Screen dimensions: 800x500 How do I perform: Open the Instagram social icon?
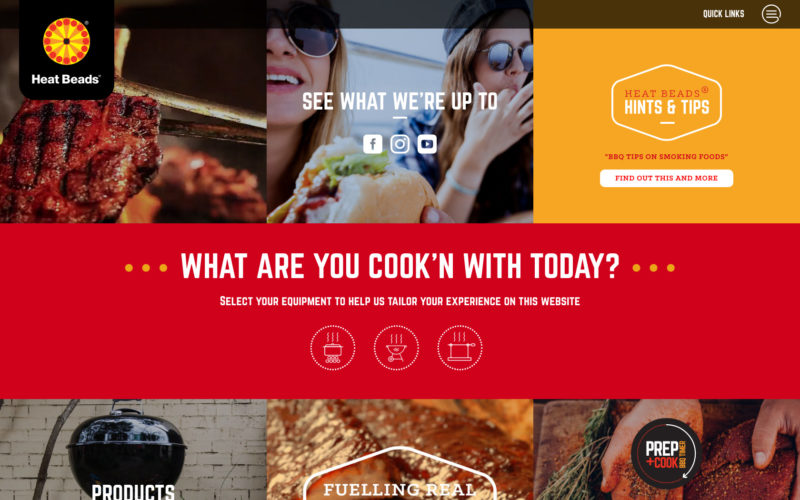point(400,144)
